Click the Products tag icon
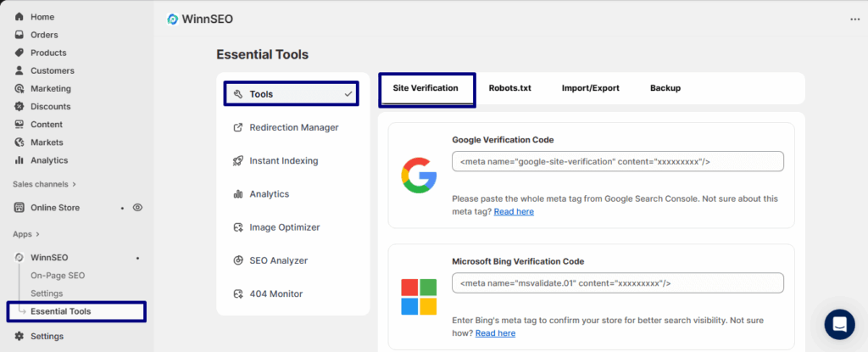This screenshot has width=868, height=352. coord(19,53)
